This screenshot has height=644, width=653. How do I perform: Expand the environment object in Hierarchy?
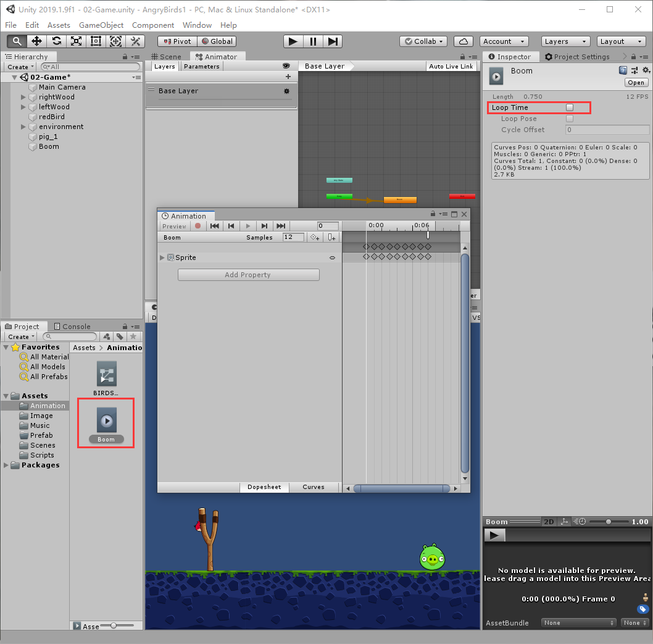pyautogui.click(x=23, y=127)
